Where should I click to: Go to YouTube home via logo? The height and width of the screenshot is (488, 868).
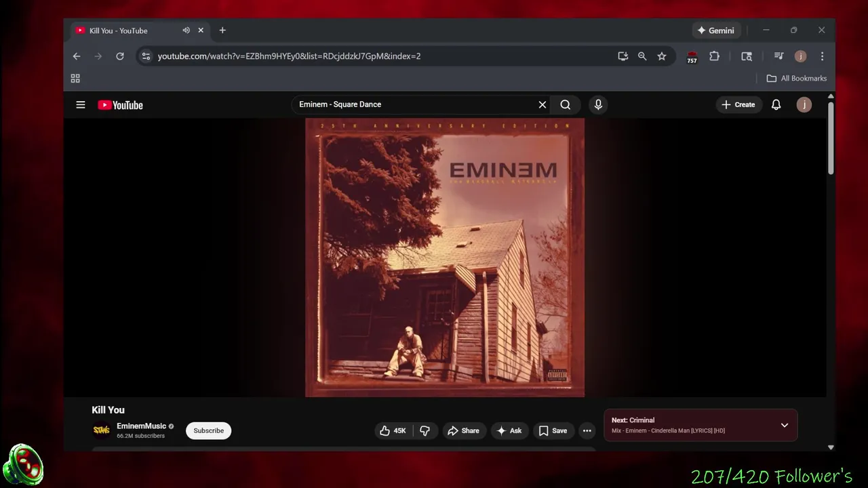[x=121, y=105]
